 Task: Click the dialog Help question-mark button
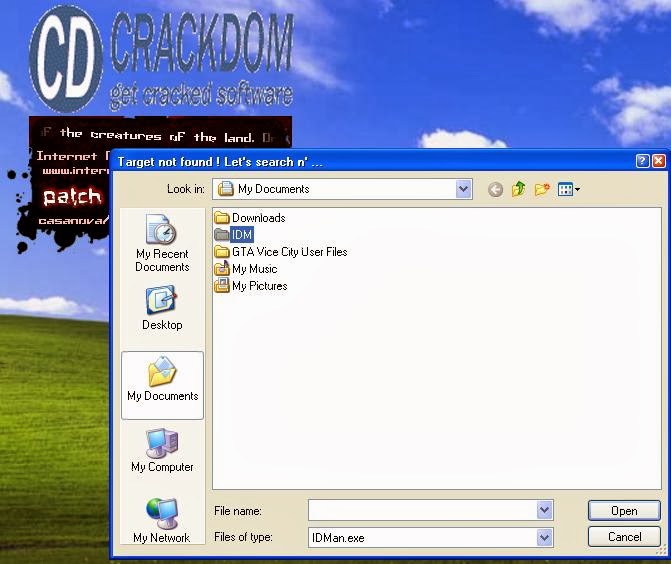tap(642, 161)
